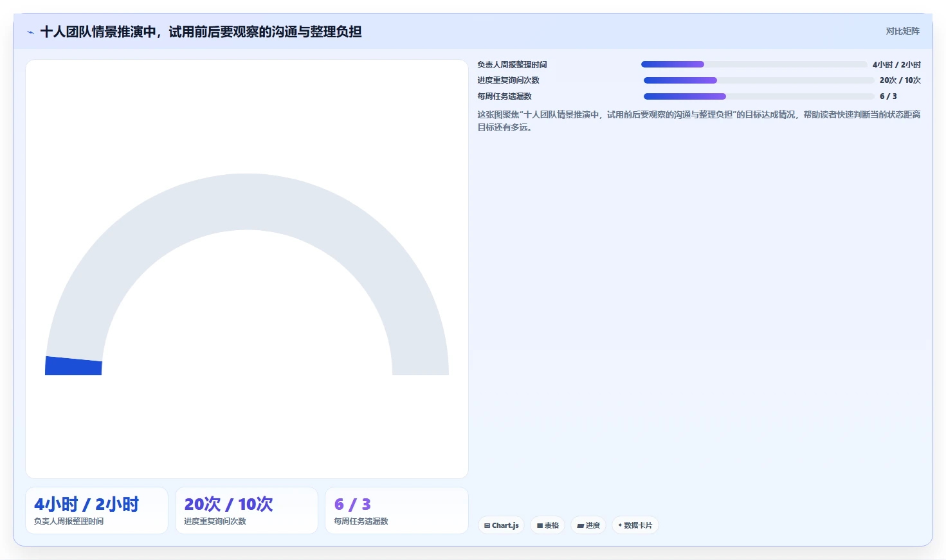Click the gray arc of the gauge chart
Image resolution: width=946 pixels, height=560 pixels.
click(x=247, y=201)
